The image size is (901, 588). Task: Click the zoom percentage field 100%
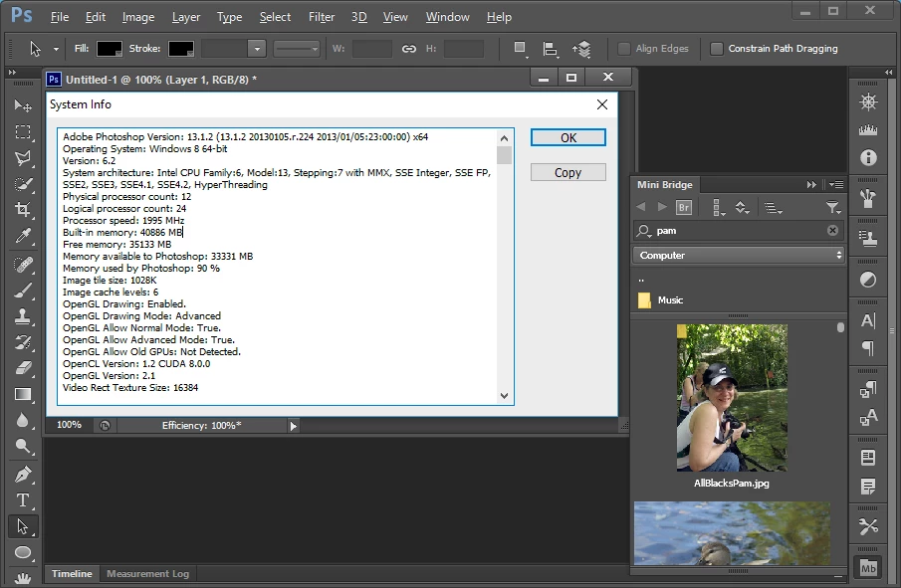69,425
